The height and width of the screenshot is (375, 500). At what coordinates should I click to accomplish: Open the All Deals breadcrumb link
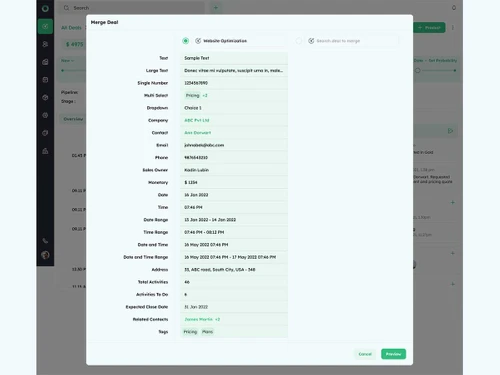(x=71, y=28)
